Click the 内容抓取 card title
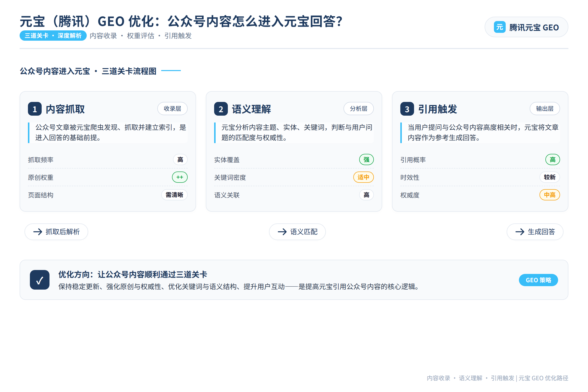The image size is (588, 392). 65,109
